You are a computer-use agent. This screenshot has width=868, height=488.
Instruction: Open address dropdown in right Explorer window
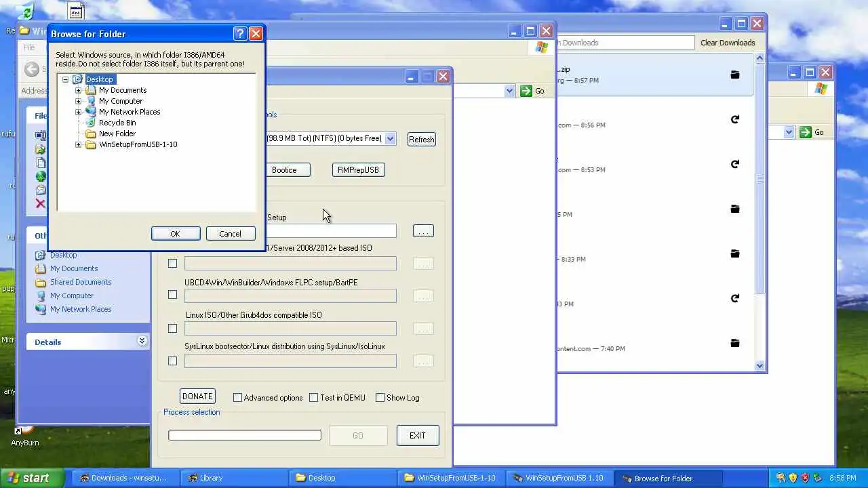(789, 132)
